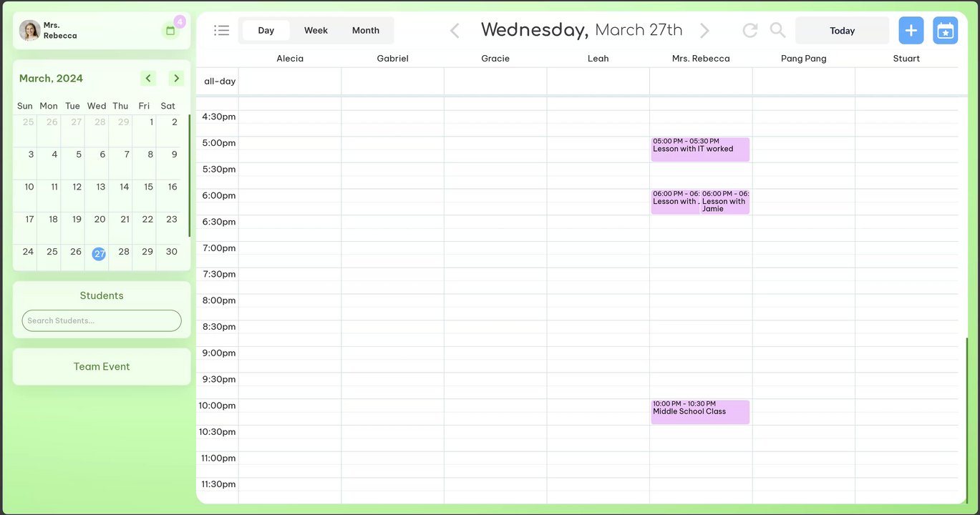Go to next day arrow

704,30
